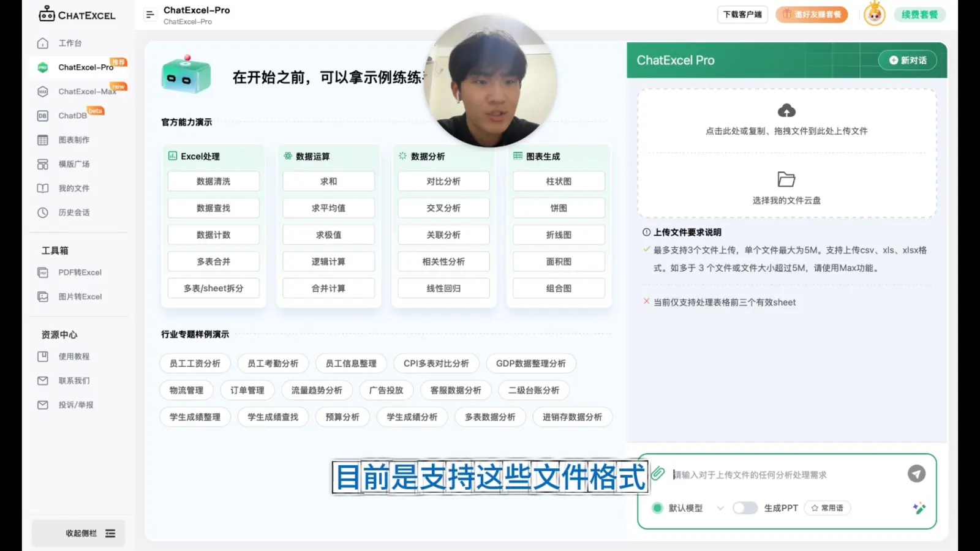The height and width of the screenshot is (551, 980).
Task: Click the sidebar collapse icon beside ChatExcel-Pro title
Action: click(150, 15)
